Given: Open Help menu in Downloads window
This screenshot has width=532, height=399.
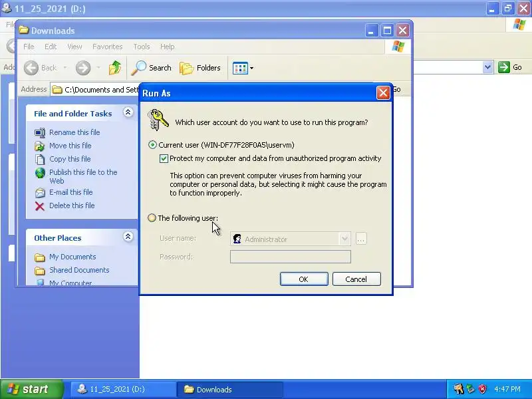Looking at the screenshot, I should click(x=168, y=47).
